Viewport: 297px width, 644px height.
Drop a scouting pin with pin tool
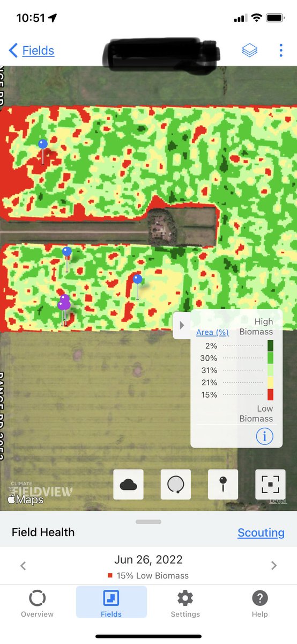[x=223, y=485]
